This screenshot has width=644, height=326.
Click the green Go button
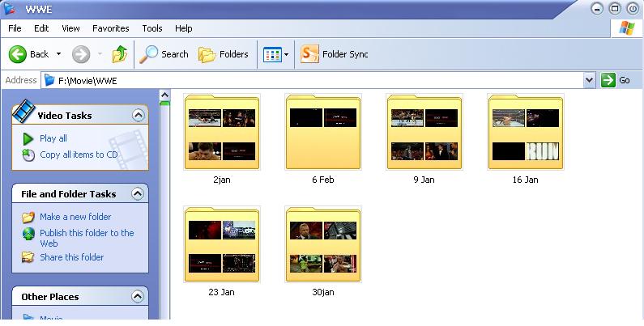[616, 80]
